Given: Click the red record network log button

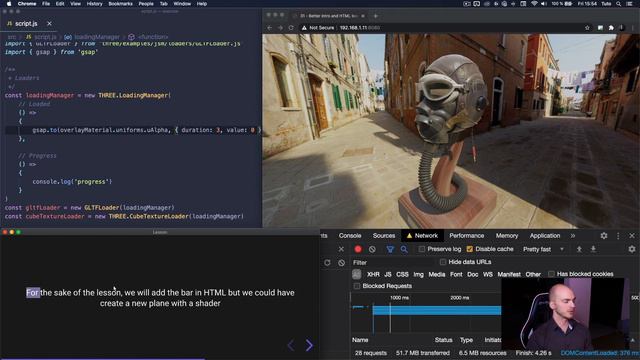Looking at the screenshot, I should tap(358, 249).
